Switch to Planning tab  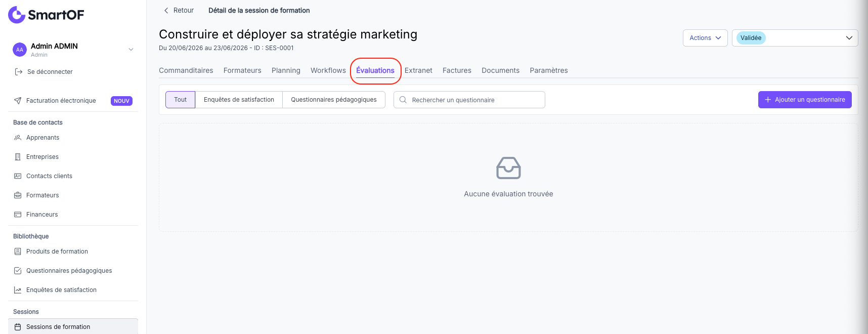tap(286, 70)
